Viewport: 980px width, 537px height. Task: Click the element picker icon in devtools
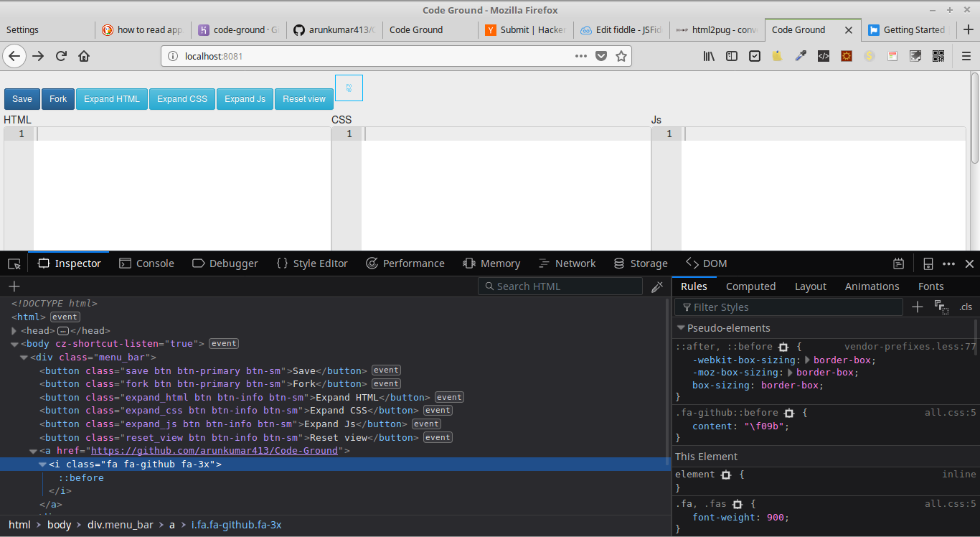pos(14,263)
